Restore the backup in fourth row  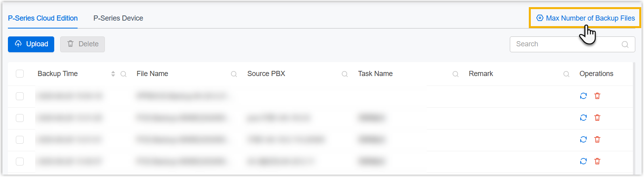(583, 161)
